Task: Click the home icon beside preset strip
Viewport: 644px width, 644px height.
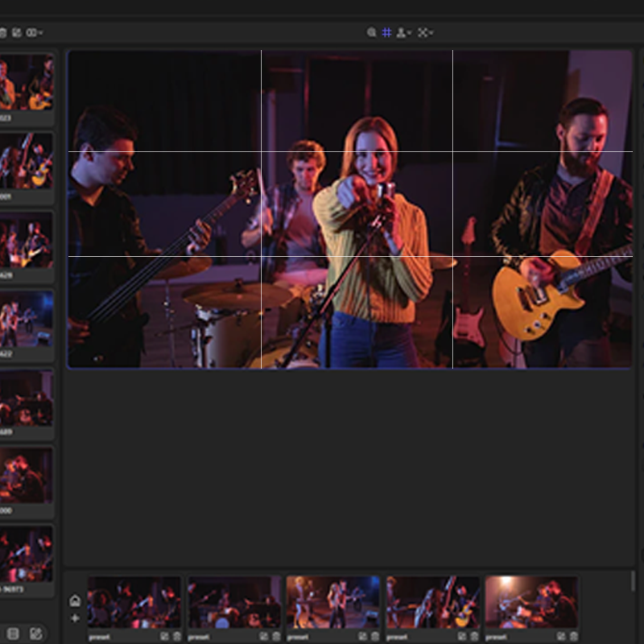Action: coord(75,601)
